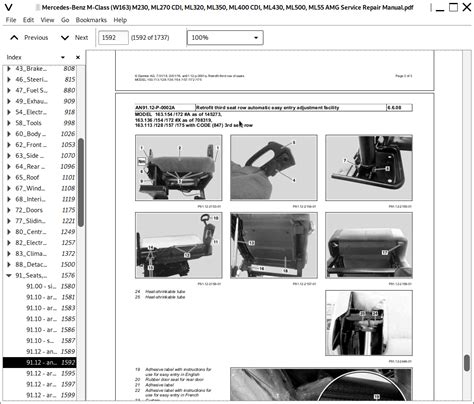The height and width of the screenshot is (404, 474).
Task: Expand the 88_Detac section
Action: tap(9, 265)
